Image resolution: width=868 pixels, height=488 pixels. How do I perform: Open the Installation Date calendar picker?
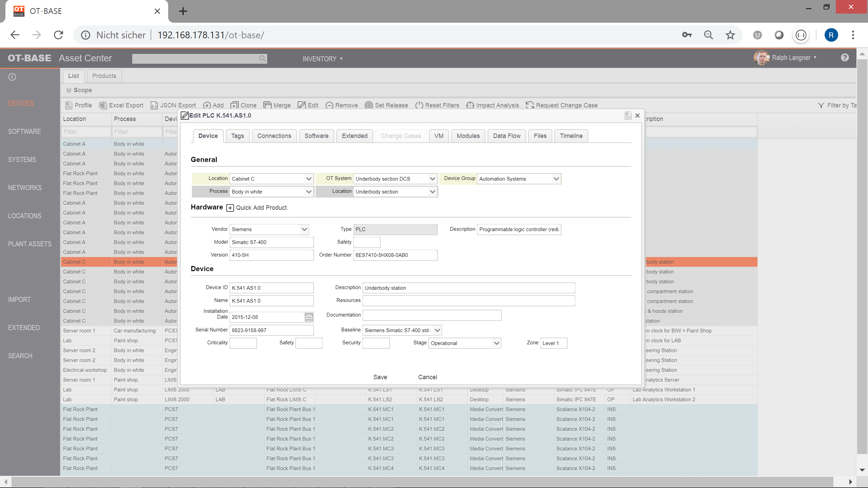[x=309, y=317]
